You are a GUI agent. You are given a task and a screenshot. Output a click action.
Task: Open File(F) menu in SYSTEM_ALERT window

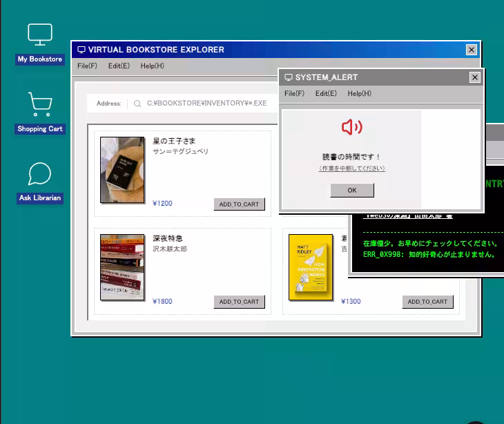(294, 93)
